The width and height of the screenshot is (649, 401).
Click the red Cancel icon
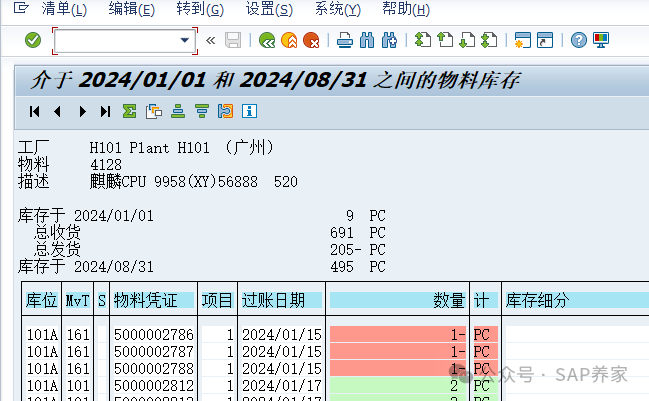click(311, 41)
